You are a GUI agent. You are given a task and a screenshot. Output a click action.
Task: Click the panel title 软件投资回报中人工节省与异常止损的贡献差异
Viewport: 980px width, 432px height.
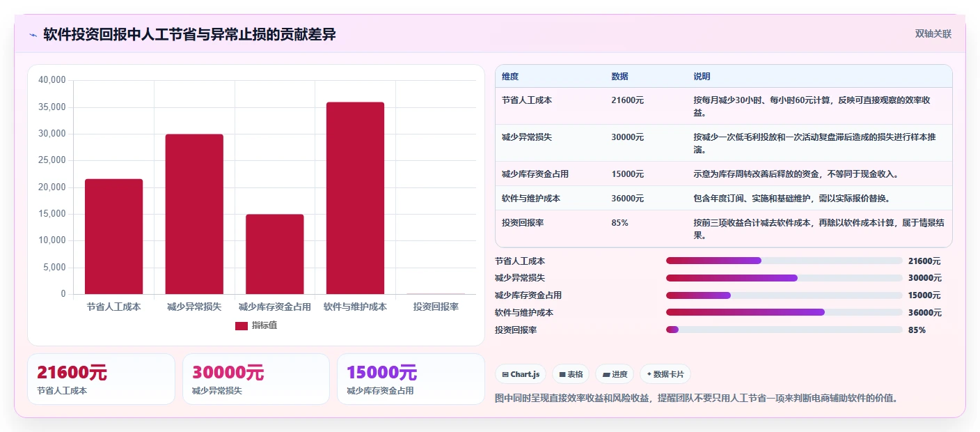(189, 34)
